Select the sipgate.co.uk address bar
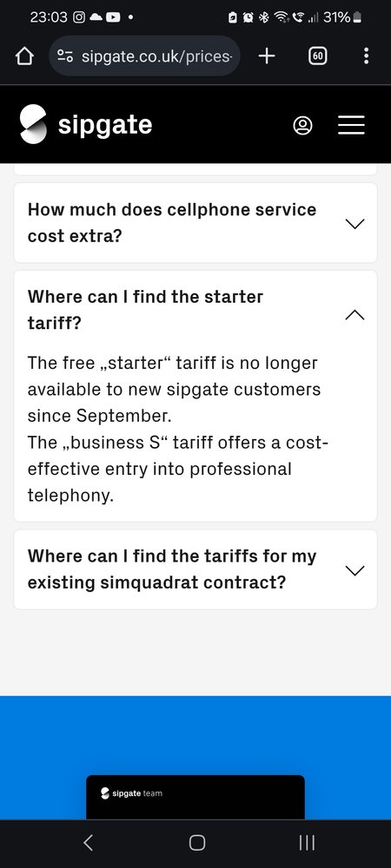This screenshot has width=391, height=868. pyautogui.click(x=144, y=56)
